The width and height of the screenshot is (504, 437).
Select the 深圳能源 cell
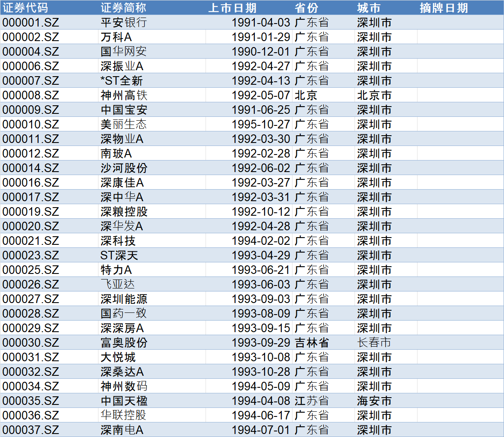pos(152,299)
